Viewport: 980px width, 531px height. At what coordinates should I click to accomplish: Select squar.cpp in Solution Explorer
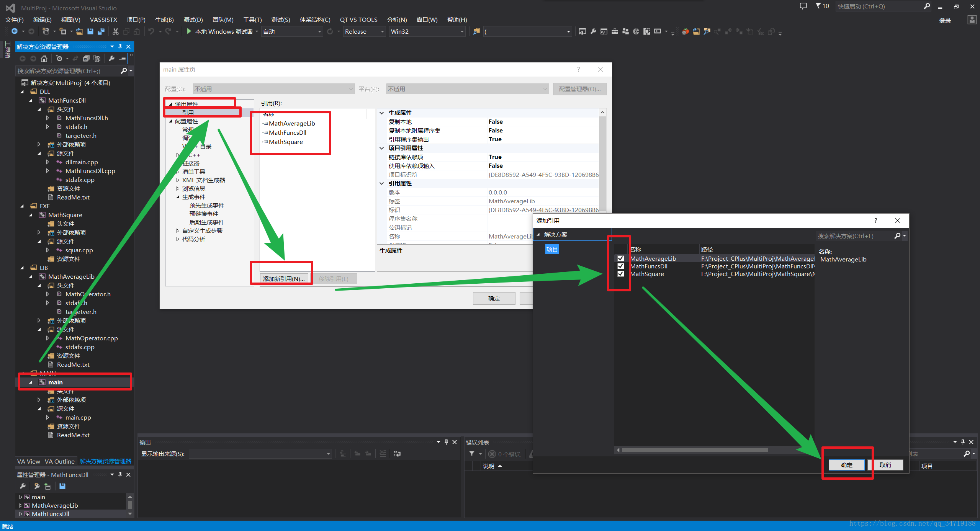[x=79, y=250]
